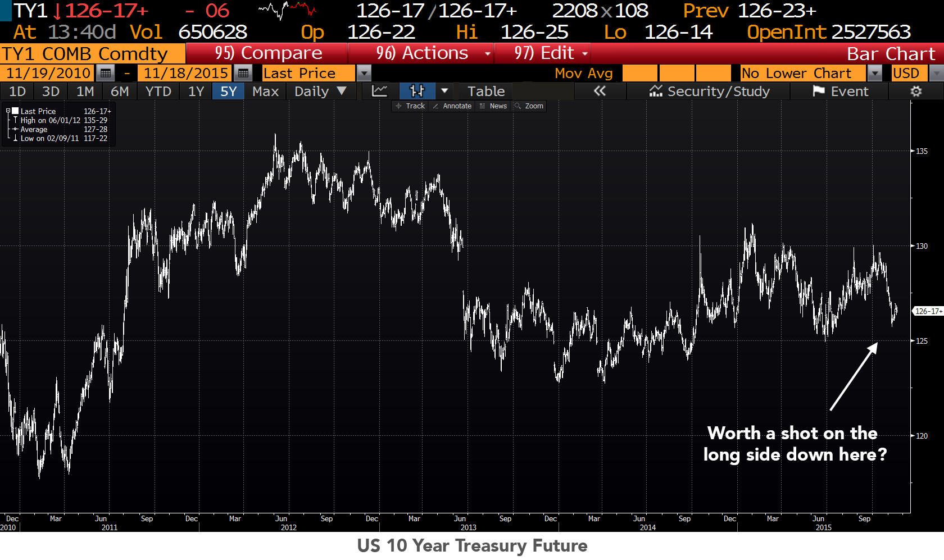Activate the Annotate pencil tool

[x=452, y=106]
